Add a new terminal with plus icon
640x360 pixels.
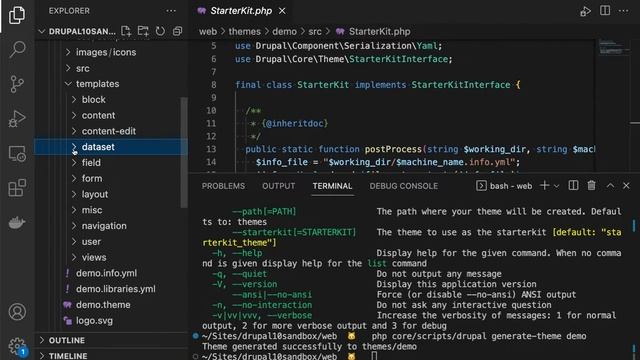pyautogui.click(x=544, y=186)
